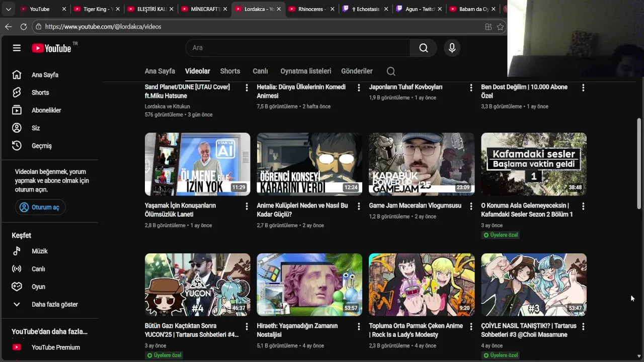Close the Rhinoceres browser tab
644x362 pixels.
[x=333, y=9]
